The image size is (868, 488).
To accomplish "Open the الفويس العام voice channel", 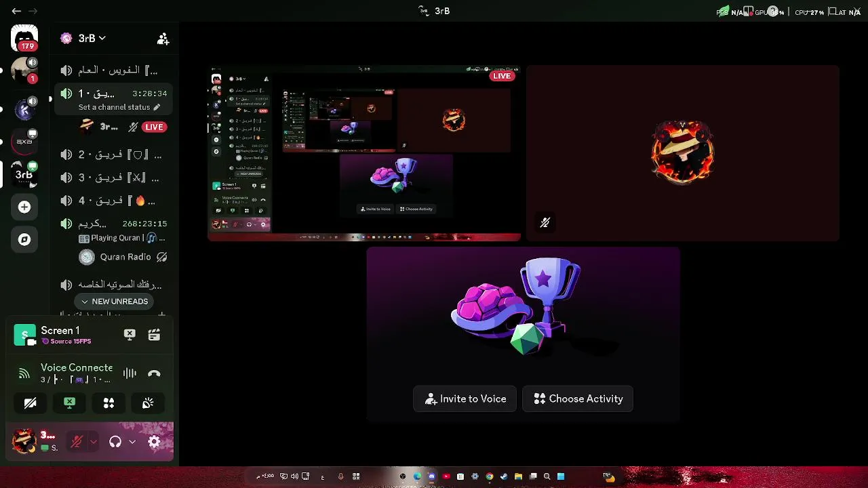I will point(113,70).
